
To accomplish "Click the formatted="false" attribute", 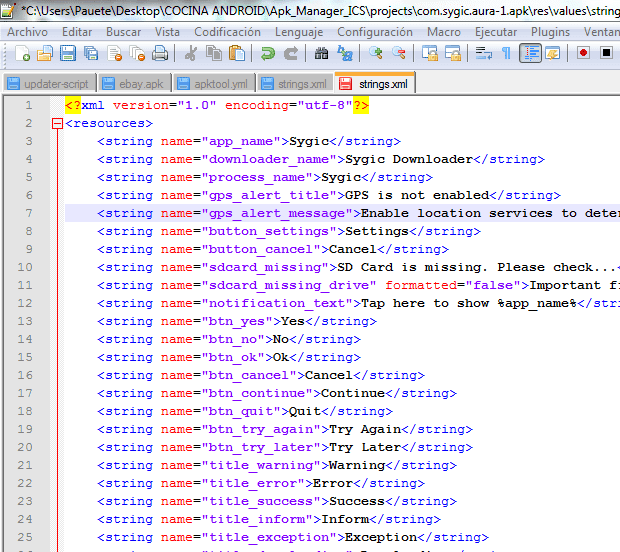I will pos(453,285).
